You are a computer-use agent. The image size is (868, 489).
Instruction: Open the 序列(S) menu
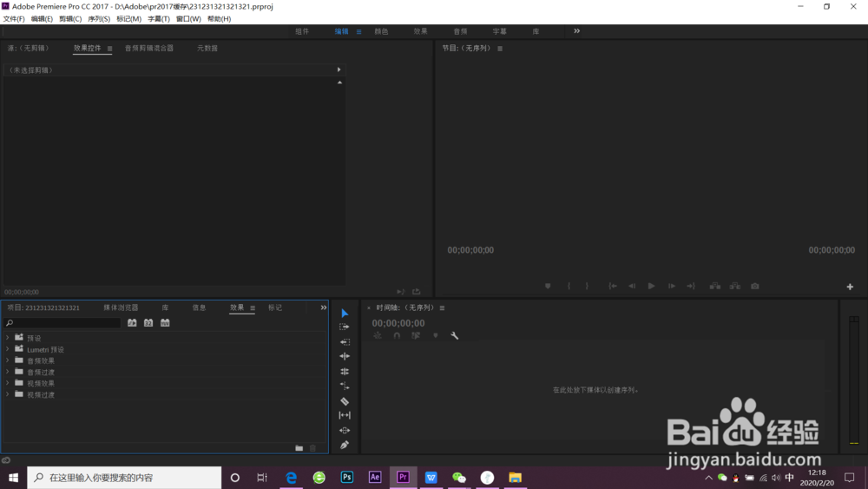[99, 19]
